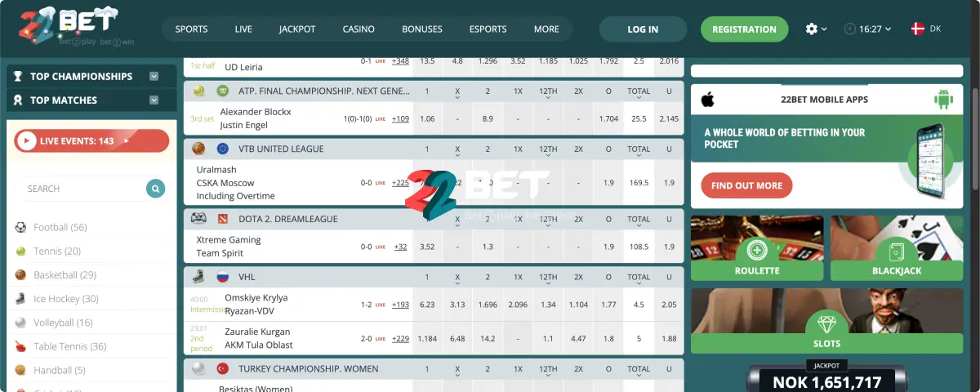
Task: Open +193 markets for Omskiye Krylya match
Action: 400,305
